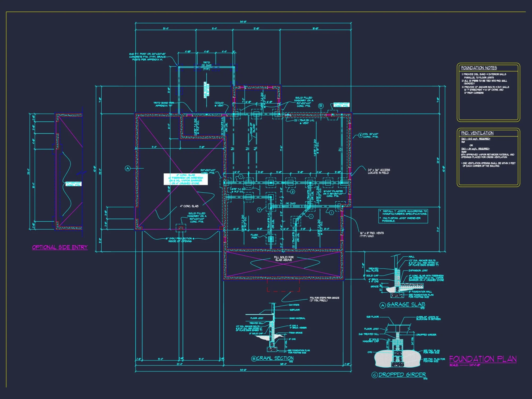Viewport: 532px width, 399px height.
Task: Click the OPTIONAL SIDE ENTRY label
Action: pos(60,247)
